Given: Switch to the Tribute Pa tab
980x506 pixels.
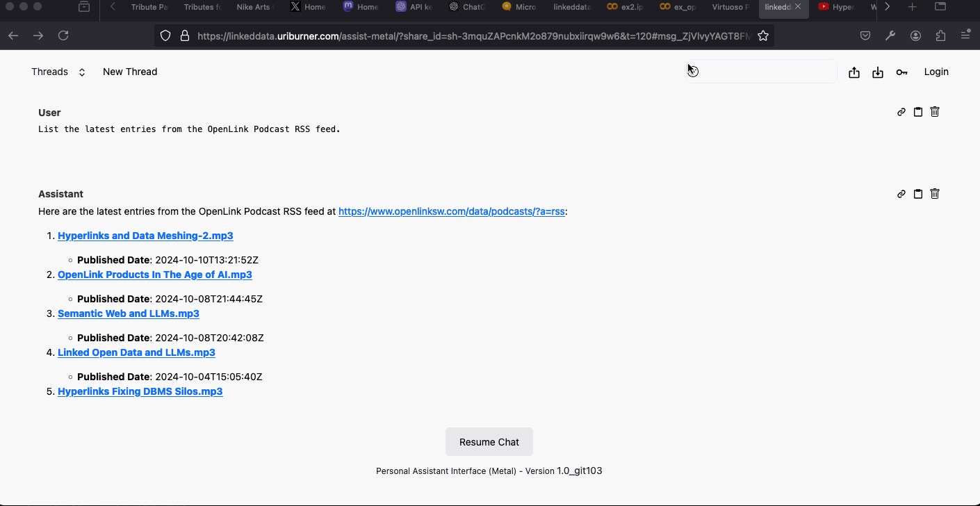Looking at the screenshot, I should click(x=149, y=7).
